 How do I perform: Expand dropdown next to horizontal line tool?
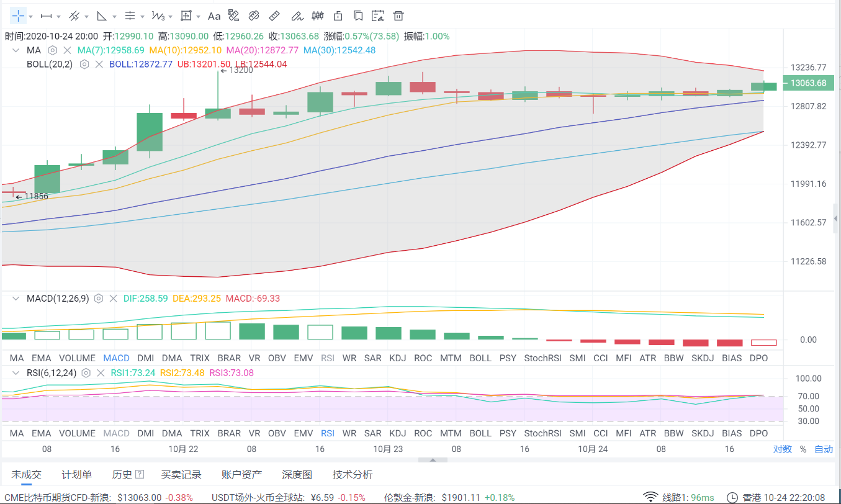(59, 16)
